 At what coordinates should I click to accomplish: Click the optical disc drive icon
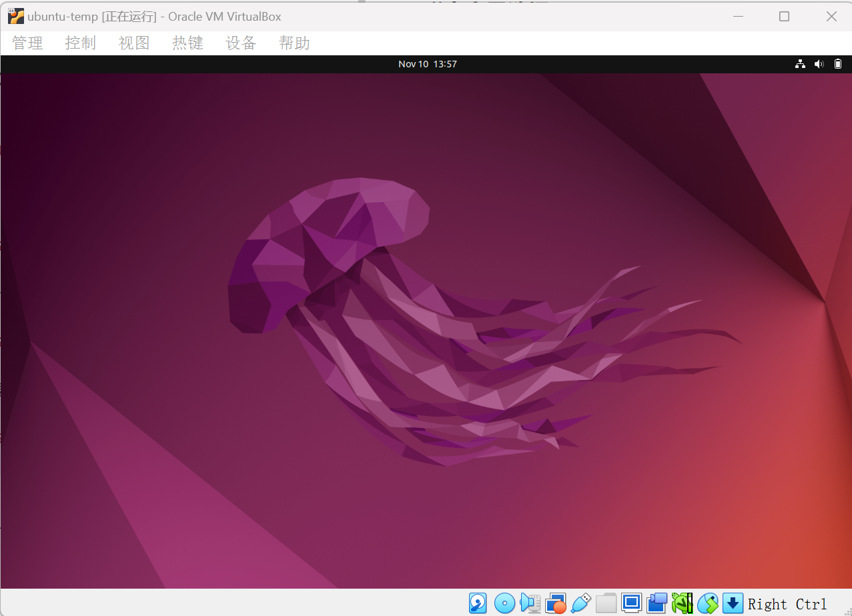504,603
